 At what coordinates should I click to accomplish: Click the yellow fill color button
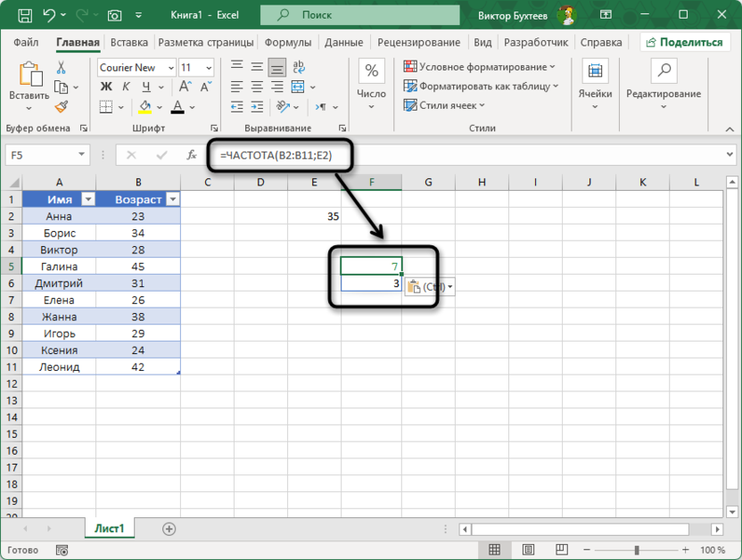146,106
